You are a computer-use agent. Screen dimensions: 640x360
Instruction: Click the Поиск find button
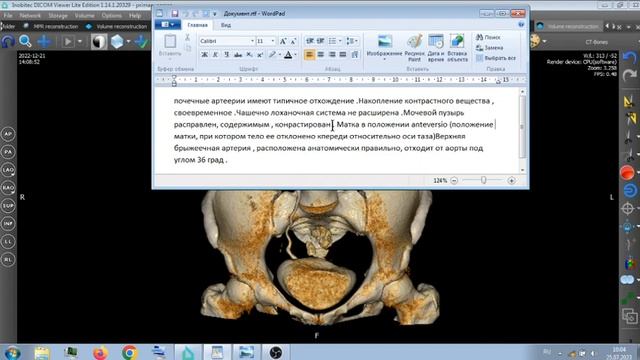coord(488,37)
